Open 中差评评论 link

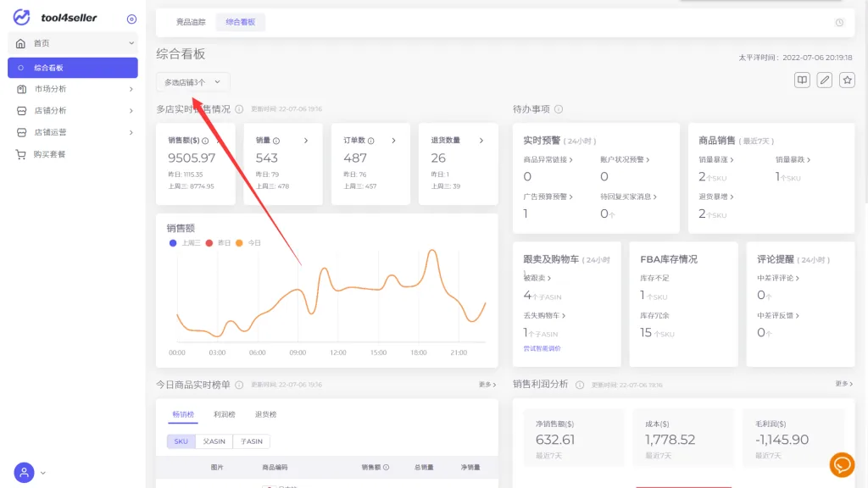coord(778,278)
